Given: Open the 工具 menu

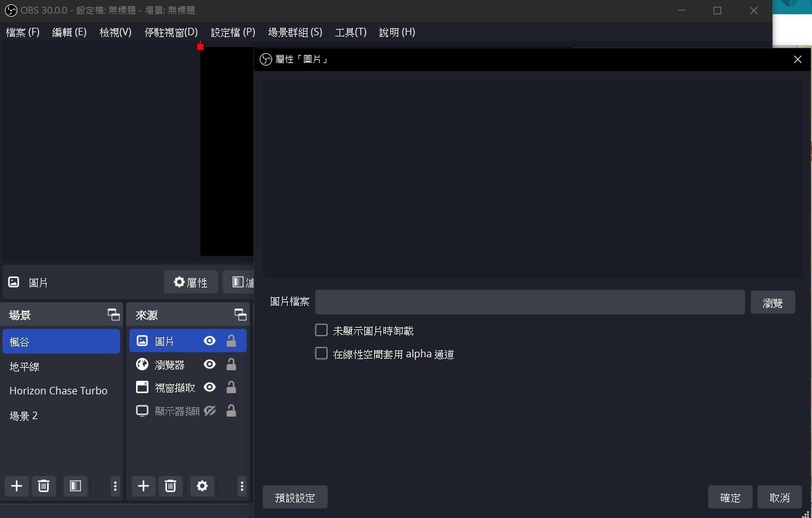Looking at the screenshot, I should 350,32.
